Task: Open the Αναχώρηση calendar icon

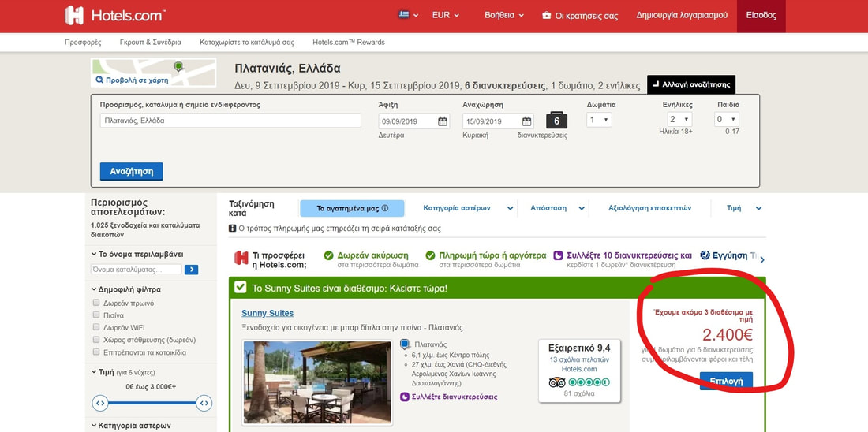Action: tap(526, 121)
